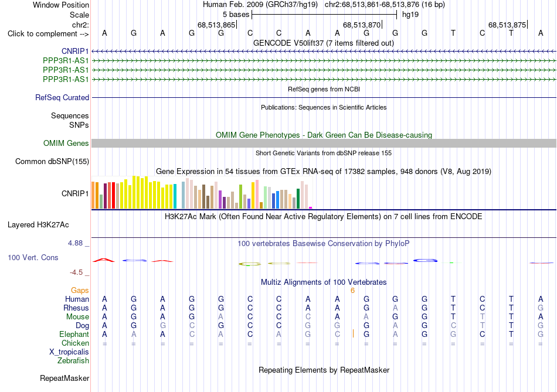557x392 pixels.
Task: Click the Gene Expression GTEx track title
Action: tap(324, 172)
